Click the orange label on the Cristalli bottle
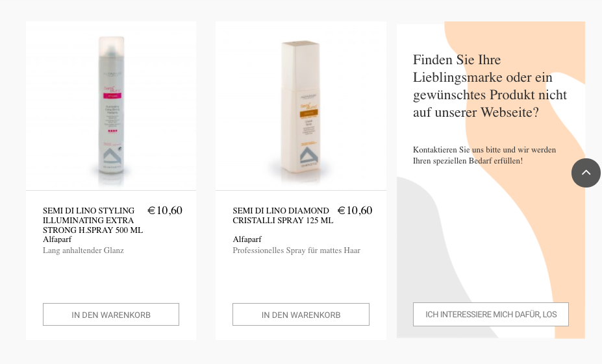 (308, 113)
